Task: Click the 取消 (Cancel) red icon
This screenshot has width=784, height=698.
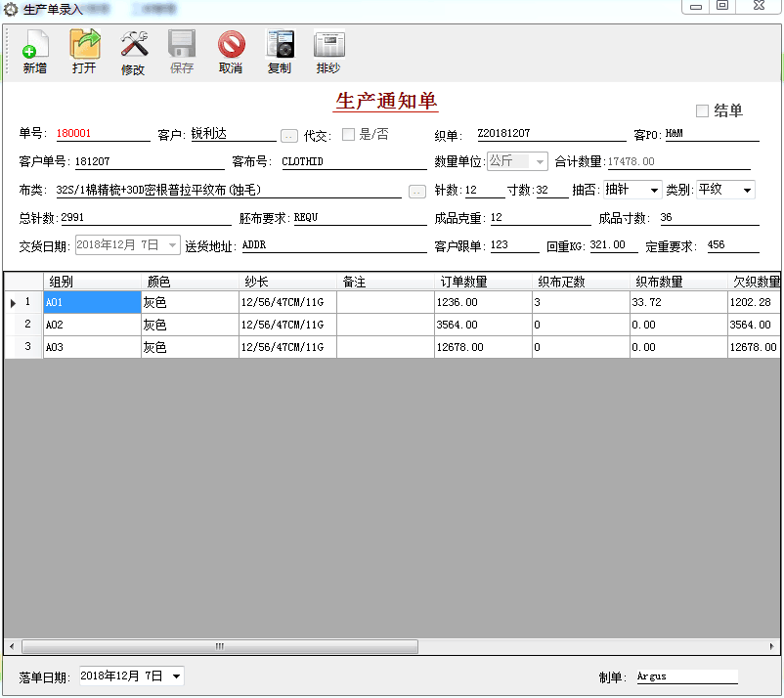Action: (x=231, y=52)
